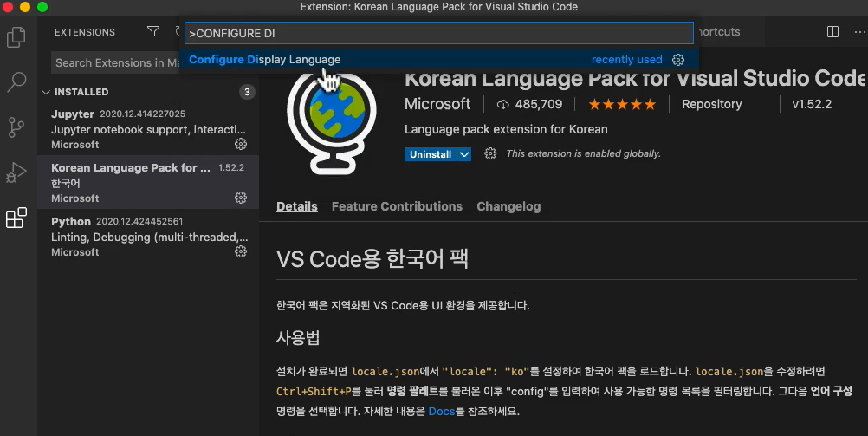Click the filter extensions funnel icon

[153, 31]
